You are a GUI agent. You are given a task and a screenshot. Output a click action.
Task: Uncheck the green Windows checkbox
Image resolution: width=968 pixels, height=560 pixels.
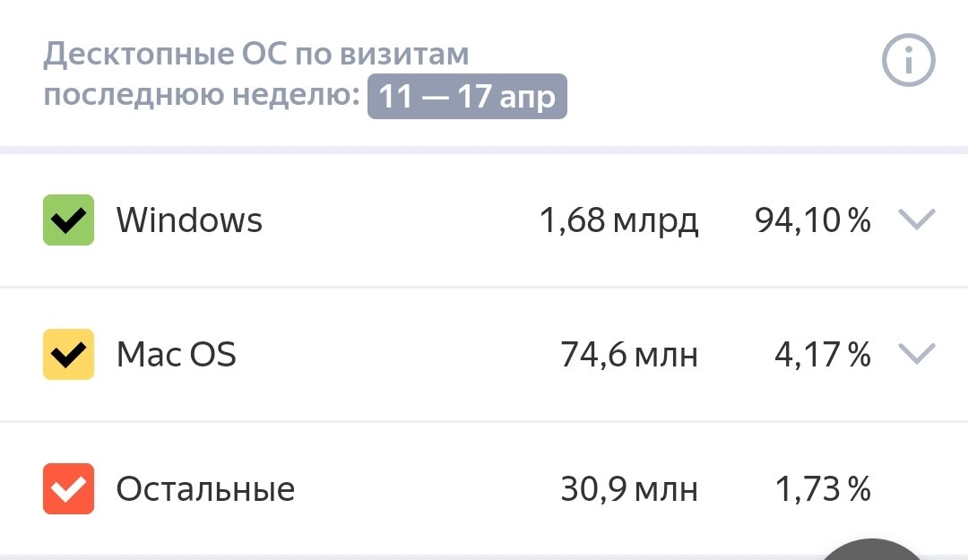[x=69, y=220]
